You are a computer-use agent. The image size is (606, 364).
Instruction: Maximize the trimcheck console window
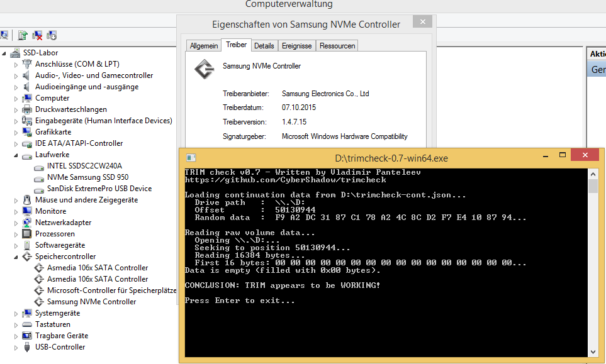point(563,155)
